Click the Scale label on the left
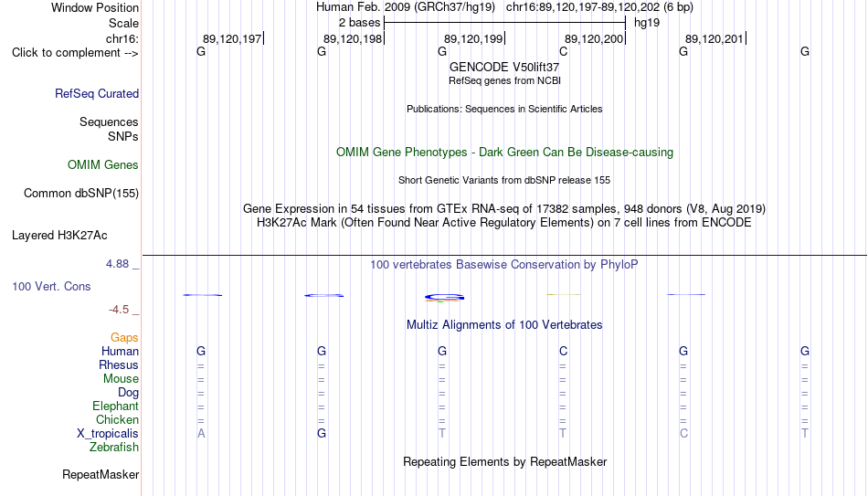The width and height of the screenshot is (868, 496). 123,23
